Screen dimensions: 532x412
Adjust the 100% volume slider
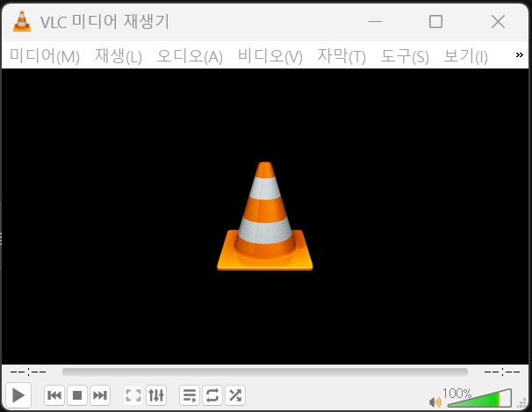(x=479, y=398)
